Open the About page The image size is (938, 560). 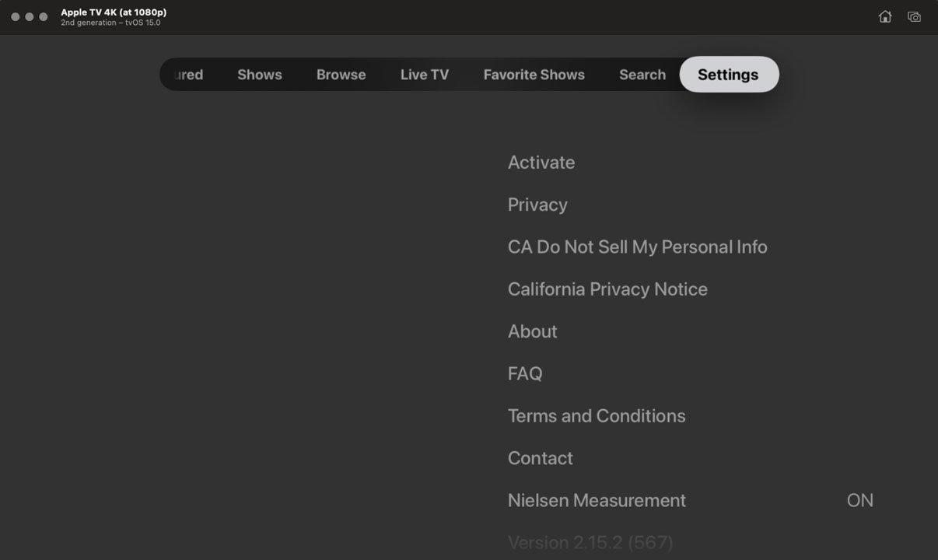coord(532,331)
